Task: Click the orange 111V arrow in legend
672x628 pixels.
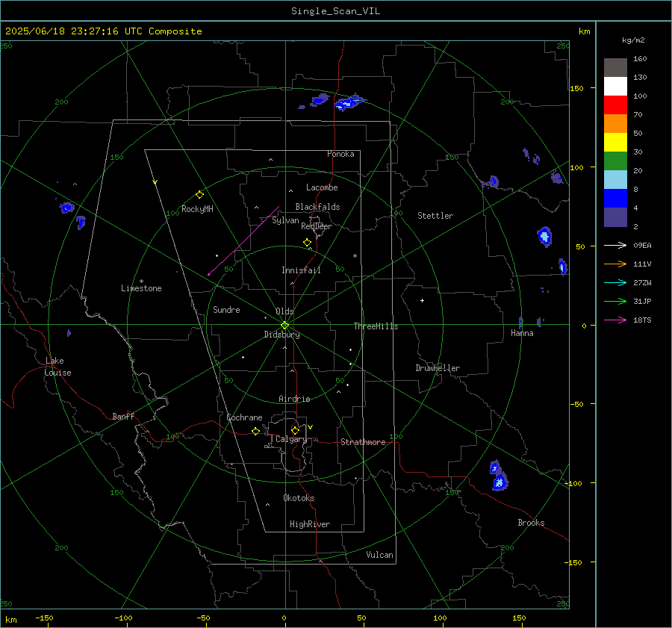Action: coord(615,264)
